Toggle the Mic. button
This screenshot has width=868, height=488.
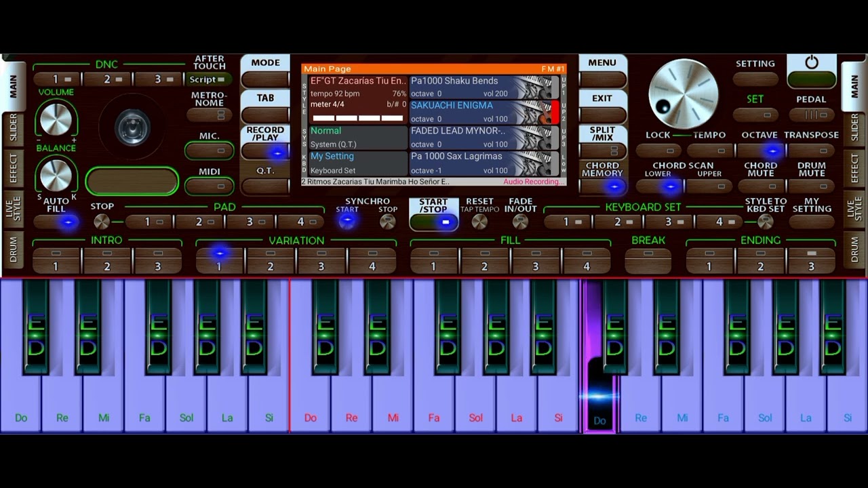209,150
